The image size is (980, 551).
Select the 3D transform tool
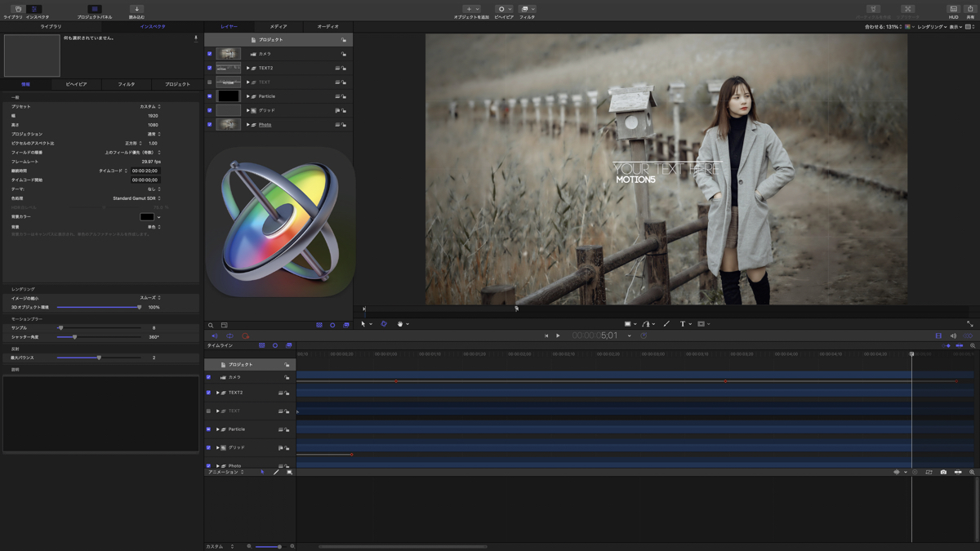383,324
